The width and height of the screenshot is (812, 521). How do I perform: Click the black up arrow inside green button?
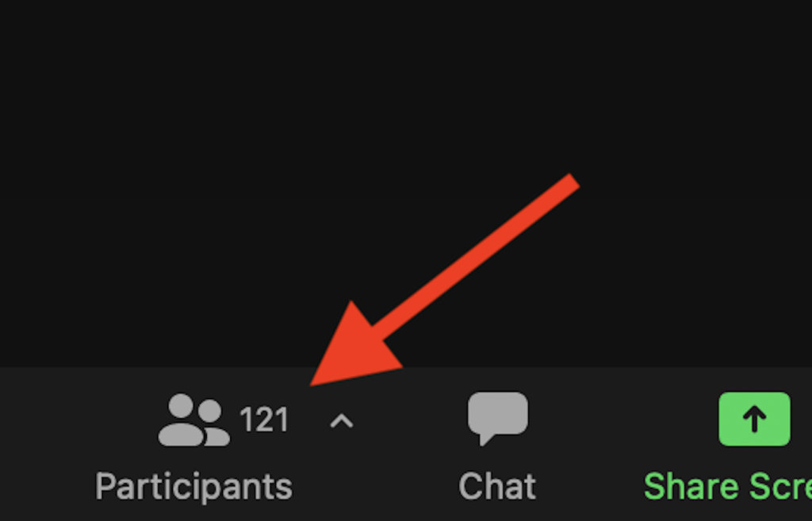pos(754,419)
